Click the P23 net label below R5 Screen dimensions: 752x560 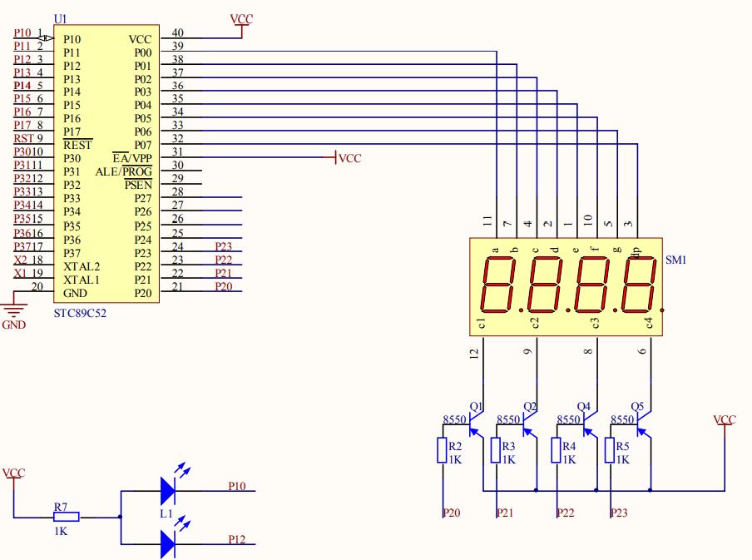tap(619, 513)
